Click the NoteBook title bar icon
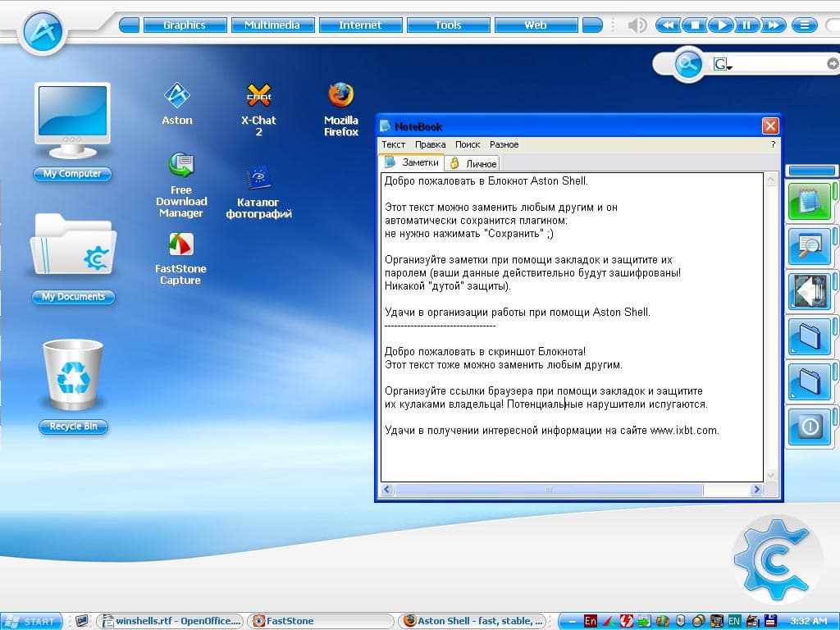 pos(386,126)
